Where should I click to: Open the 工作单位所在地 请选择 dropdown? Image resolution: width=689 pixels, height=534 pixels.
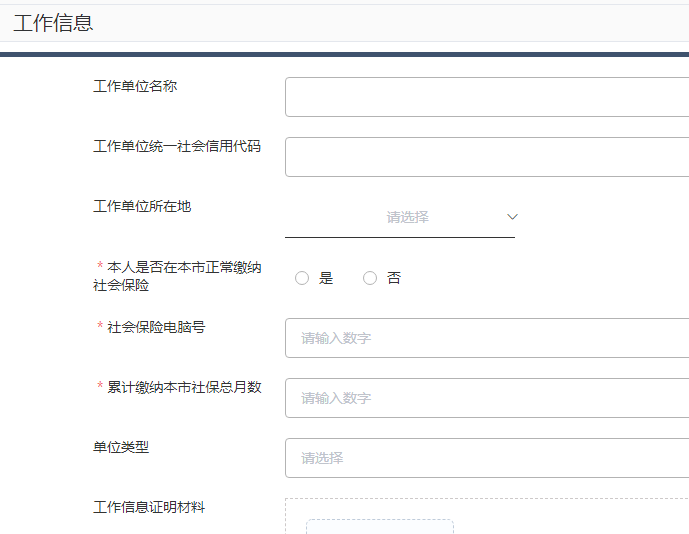click(x=400, y=217)
